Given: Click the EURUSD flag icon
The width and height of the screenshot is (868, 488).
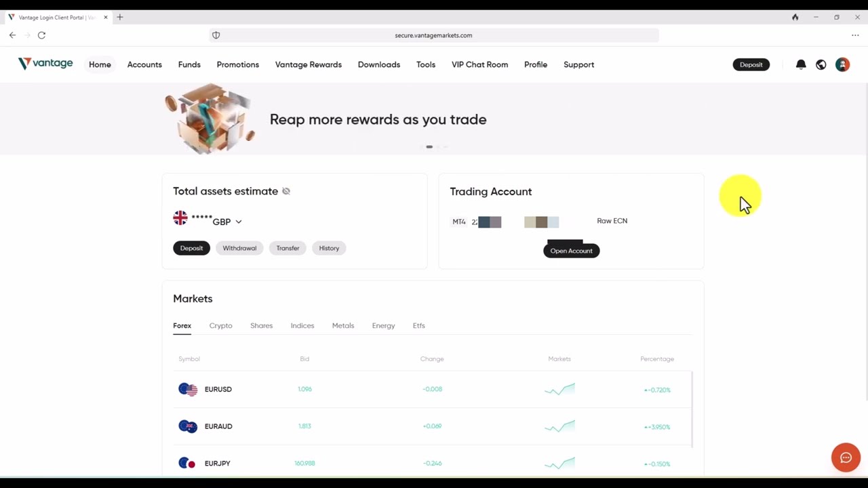Looking at the screenshot, I should (x=188, y=389).
